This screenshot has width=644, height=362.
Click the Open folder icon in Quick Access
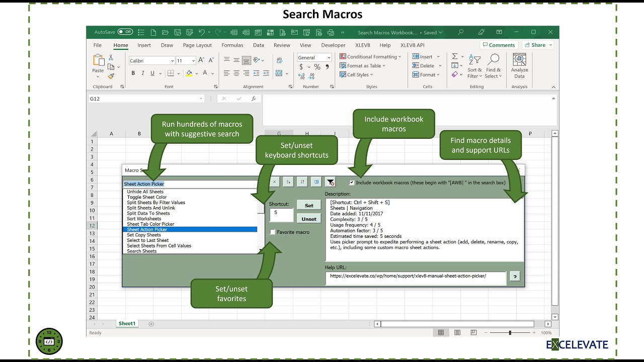pos(165,32)
